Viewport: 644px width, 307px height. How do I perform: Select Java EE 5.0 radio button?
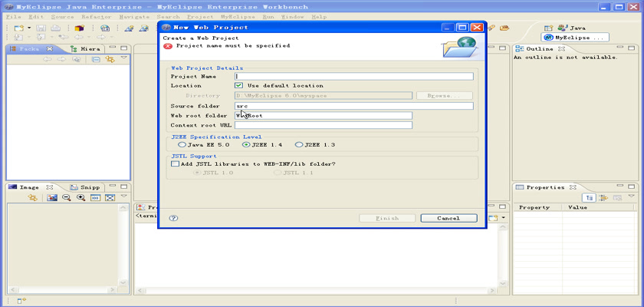182,144
